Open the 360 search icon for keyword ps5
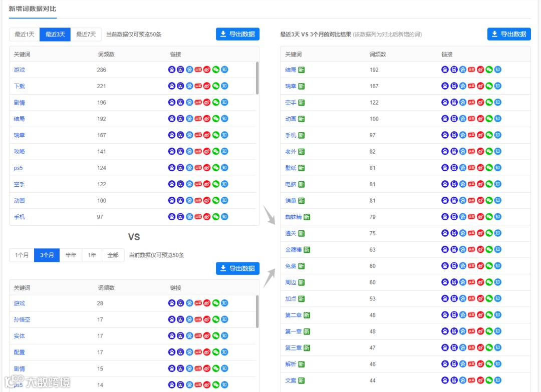541x392 pixels. [x=189, y=168]
